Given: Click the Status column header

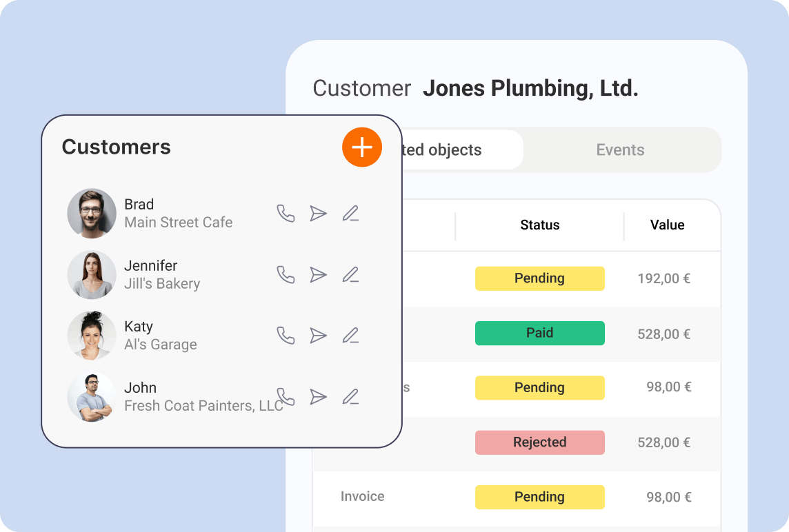Looking at the screenshot, I should pyautogui.click(x=539, y=225).
